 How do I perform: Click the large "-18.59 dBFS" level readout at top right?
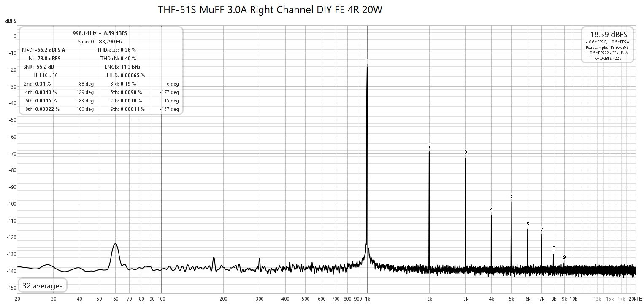(607, 34)
